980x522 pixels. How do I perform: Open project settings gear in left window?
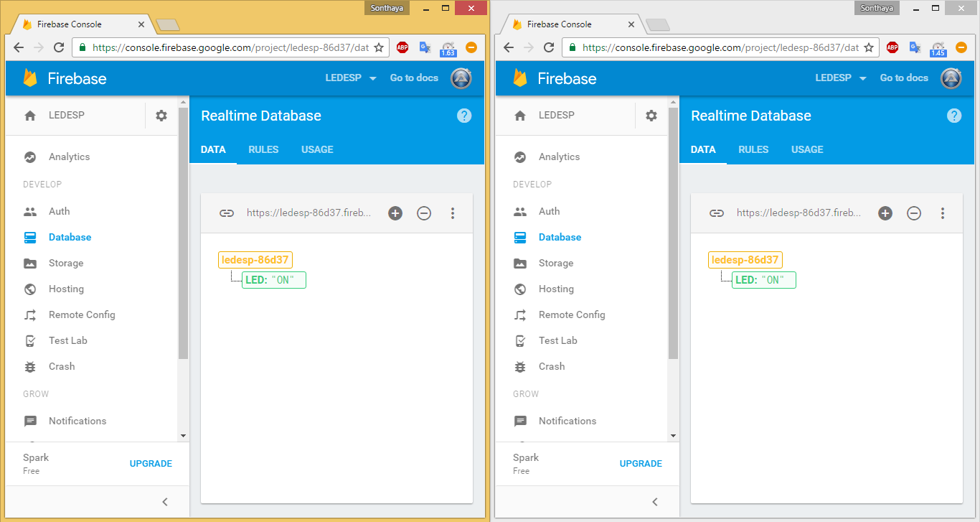click(161, 116)
